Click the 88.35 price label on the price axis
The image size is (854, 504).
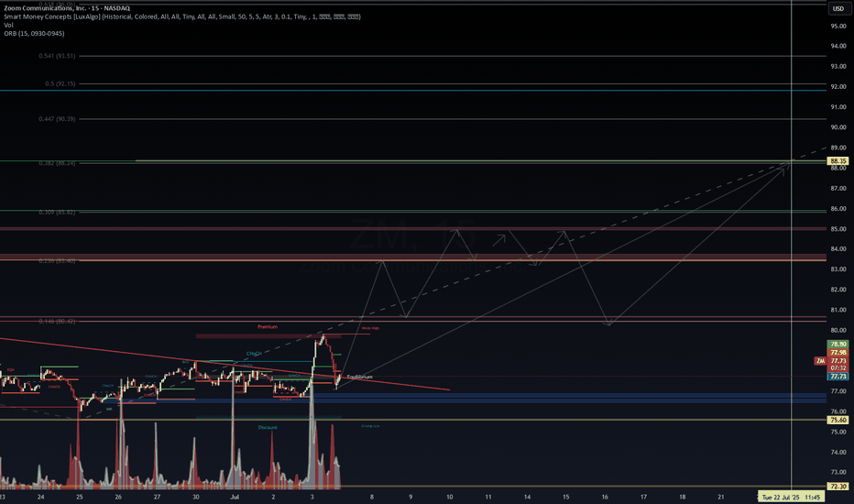(838, 160)
